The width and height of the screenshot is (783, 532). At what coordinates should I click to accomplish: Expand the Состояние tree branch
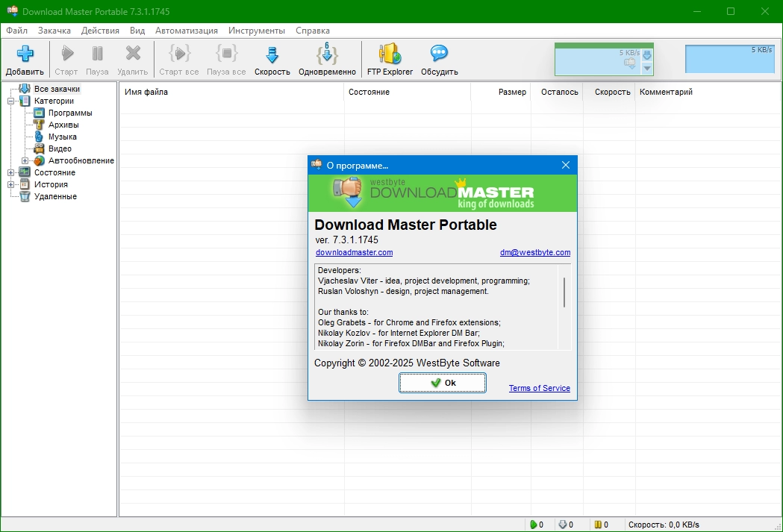tap(10, 172)
